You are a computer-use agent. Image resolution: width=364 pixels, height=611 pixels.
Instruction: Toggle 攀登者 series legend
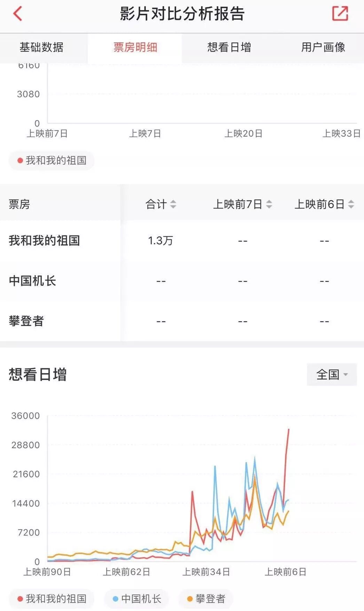tap(206, 599)
